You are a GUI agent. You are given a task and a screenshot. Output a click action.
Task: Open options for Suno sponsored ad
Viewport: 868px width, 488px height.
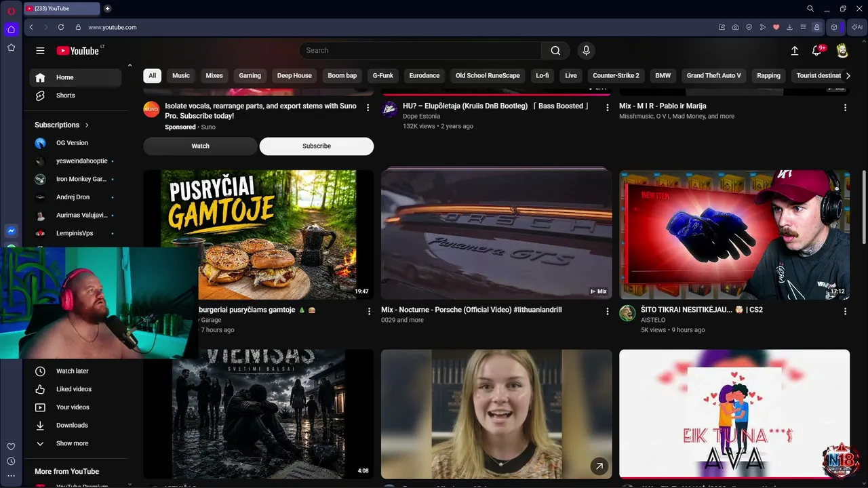[368, 108]
